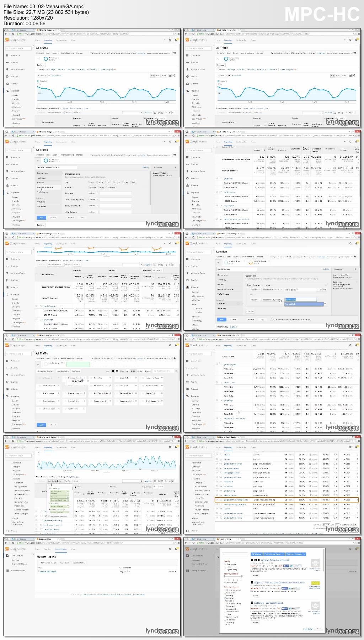Select the thumbnail at timestamp 00:05:20

pyautogui.click(x=273, y=485)
